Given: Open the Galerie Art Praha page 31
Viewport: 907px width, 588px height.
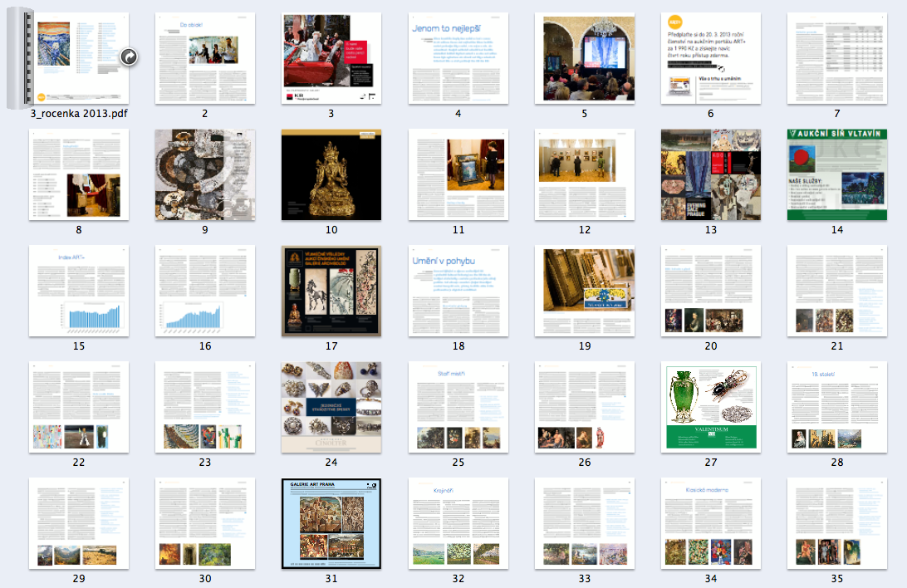Looking at the screenshot, I should pyautogui.click(x=331, y=523).
